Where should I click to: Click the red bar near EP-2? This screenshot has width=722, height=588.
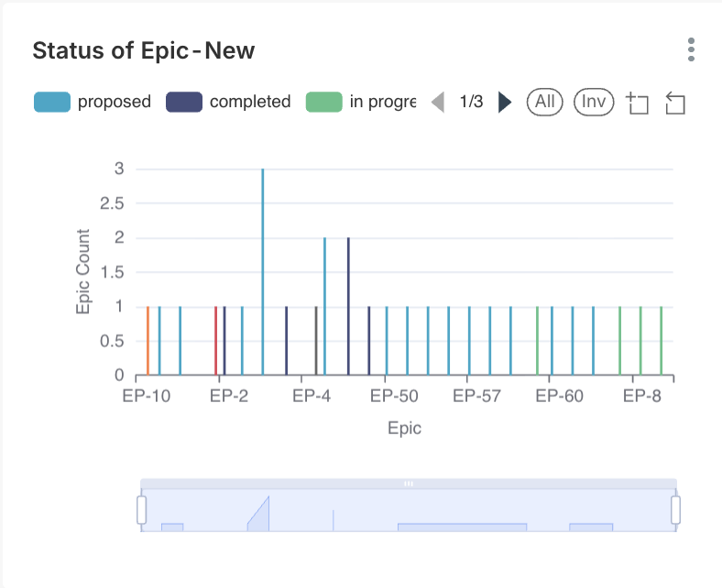(216, 341)
